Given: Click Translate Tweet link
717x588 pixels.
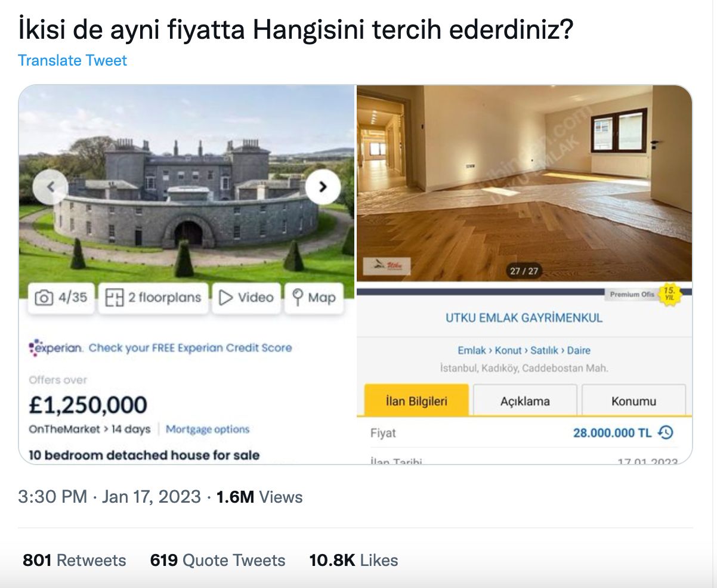Looking at the screenshot, I should [72, 60].
